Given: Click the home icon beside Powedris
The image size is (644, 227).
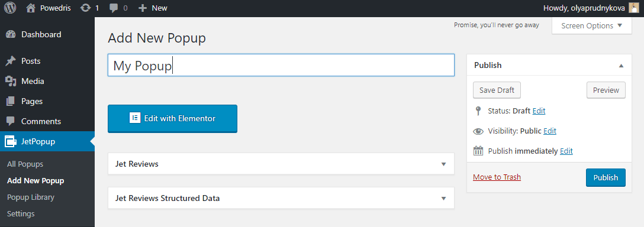Looking at the screenshot, I should (30, 8).
